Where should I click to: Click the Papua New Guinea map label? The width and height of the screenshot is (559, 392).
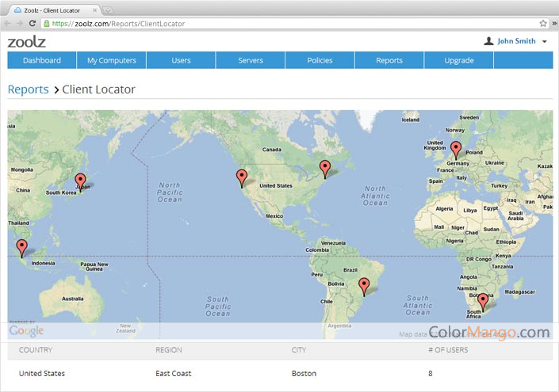point(94,266)
